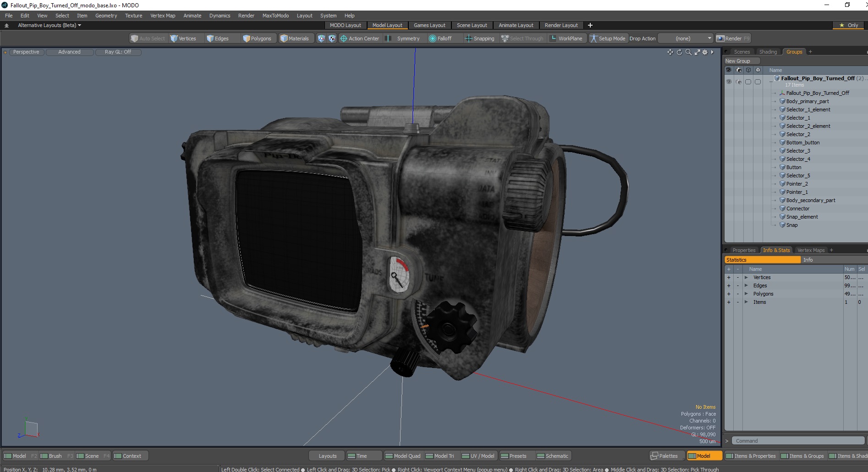Image resolution: width=868 pixels, height=472 pixels.
Task: Toggle render camera of Fallout_Pip_Boy_Turned_Off group
Action: click(x=738, y=82)
